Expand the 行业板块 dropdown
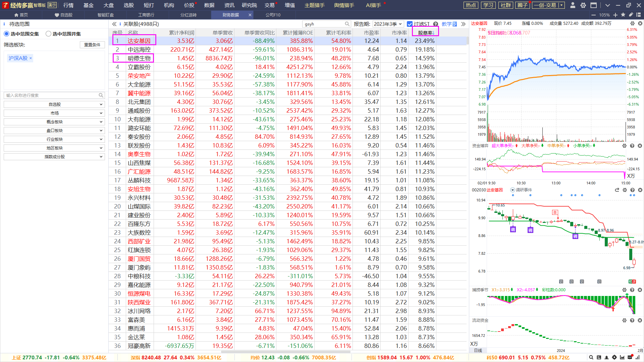 tap(54, 139)
